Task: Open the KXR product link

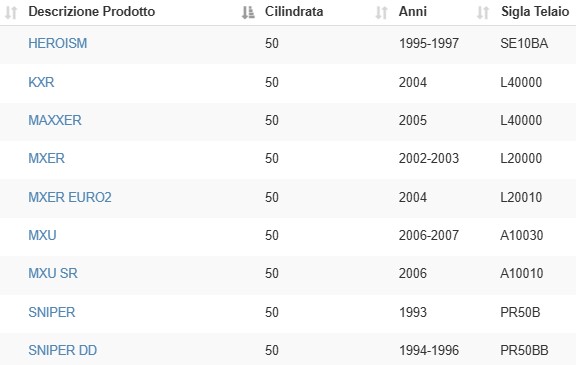Action: (x=41, y=82)
